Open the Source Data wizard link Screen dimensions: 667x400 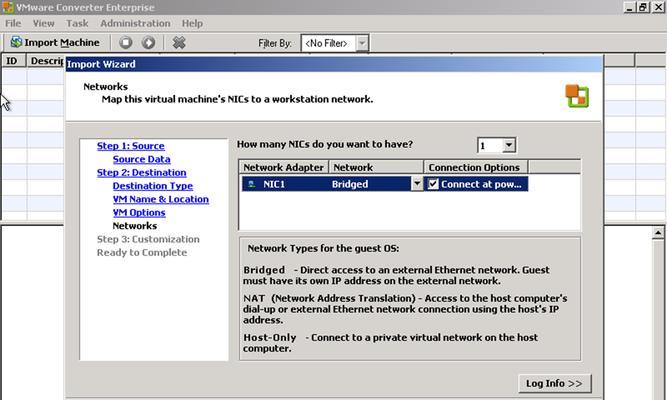(142, 159)
